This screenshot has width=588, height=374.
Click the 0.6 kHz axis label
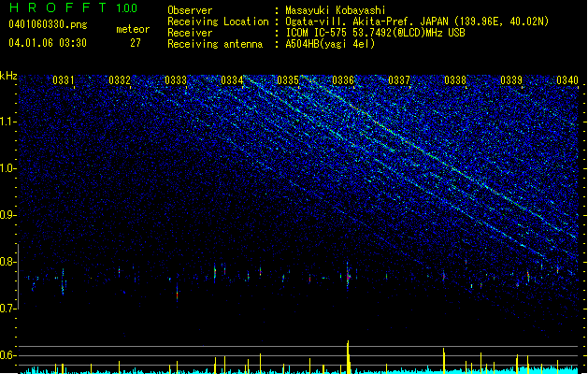(x=7, y=355)
